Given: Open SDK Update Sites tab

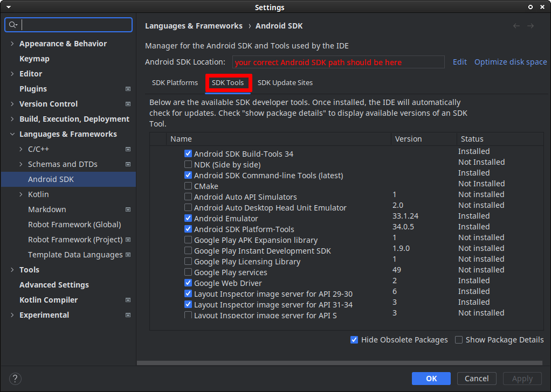Looking at the screenshot, I should [x=285, y=83].
